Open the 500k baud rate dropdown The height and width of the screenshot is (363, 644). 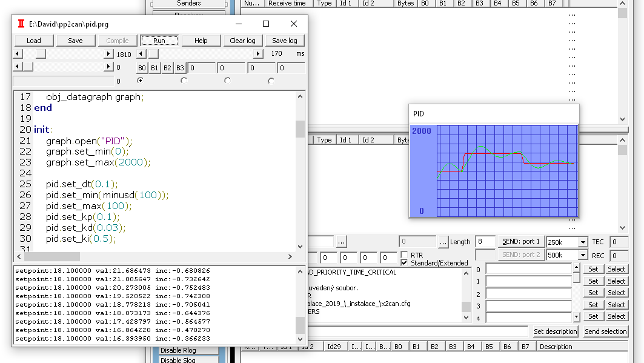[583, 255]
